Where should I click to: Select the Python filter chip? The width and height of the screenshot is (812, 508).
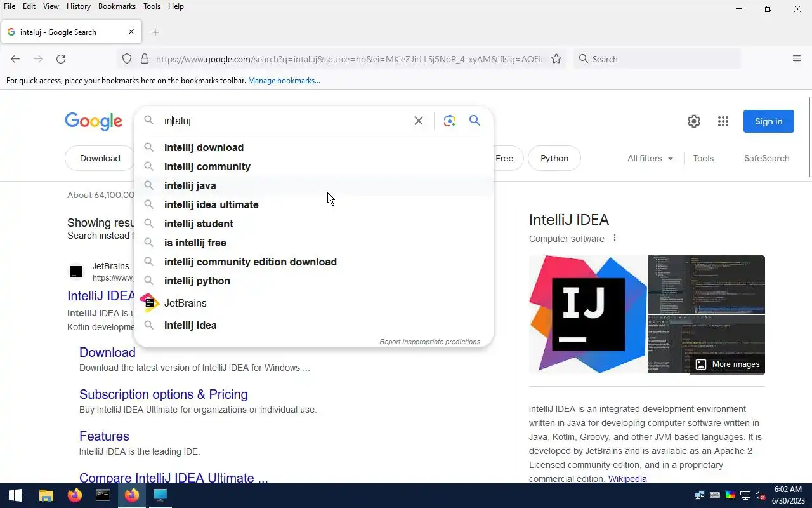tap(554, 158)
